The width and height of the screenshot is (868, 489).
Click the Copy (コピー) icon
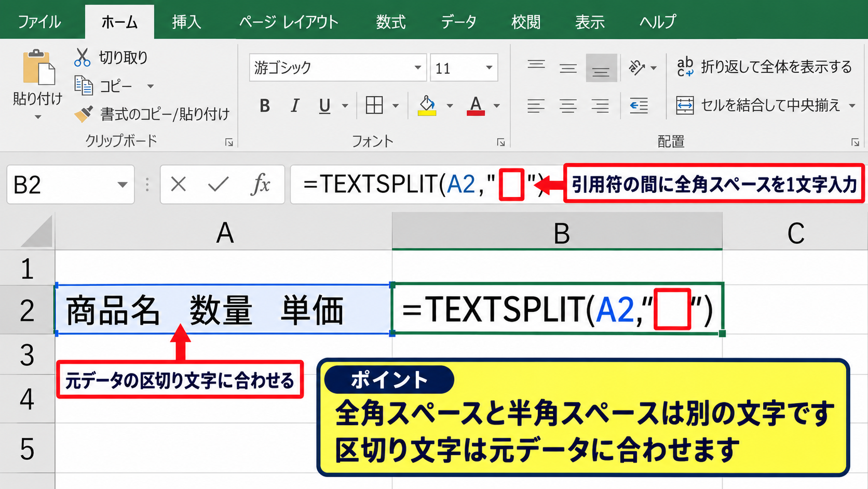83,85
